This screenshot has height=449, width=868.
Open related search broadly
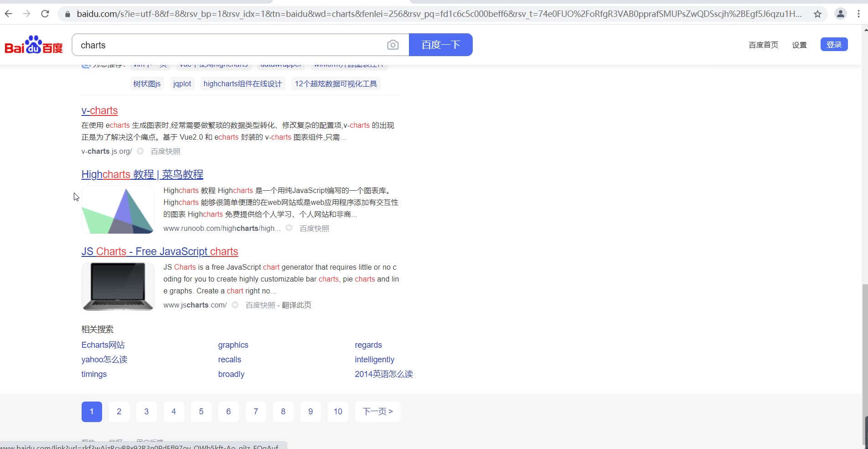231,374
